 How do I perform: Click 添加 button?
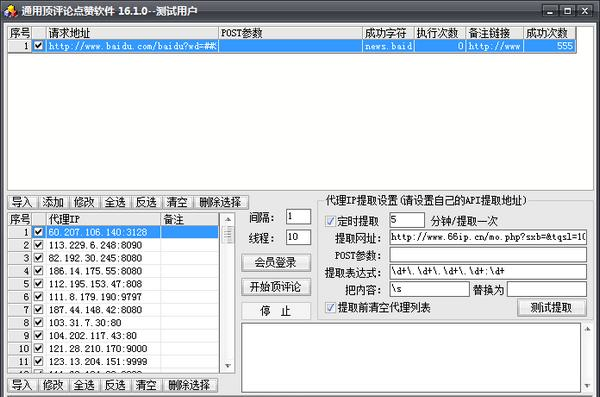[x=53, y=202]
